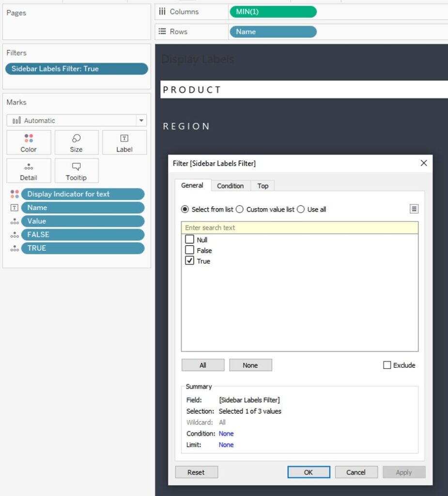Open the Color properties on the Marks card
This screenshot has height=496, width=448.
click(29, 142)
